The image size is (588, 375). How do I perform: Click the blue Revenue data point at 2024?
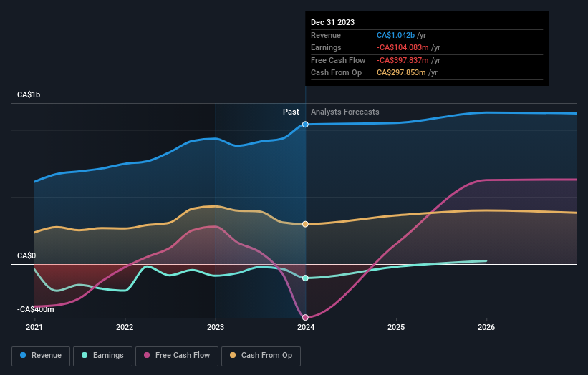[305, 125]
